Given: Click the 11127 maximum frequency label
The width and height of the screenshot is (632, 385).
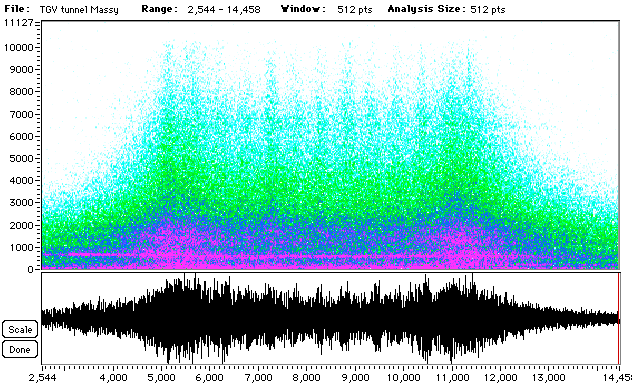Looking at the screenshot, I should click(18, 23).
